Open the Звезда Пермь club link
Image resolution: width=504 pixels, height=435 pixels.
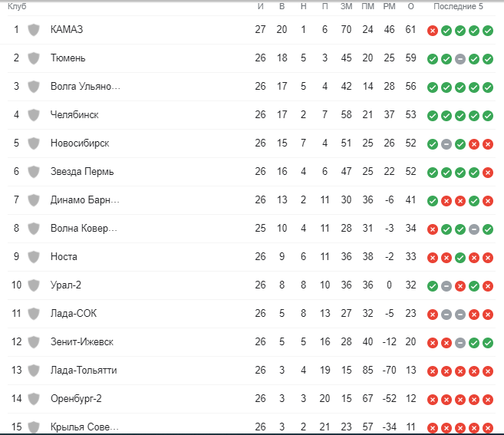point(81,172)
